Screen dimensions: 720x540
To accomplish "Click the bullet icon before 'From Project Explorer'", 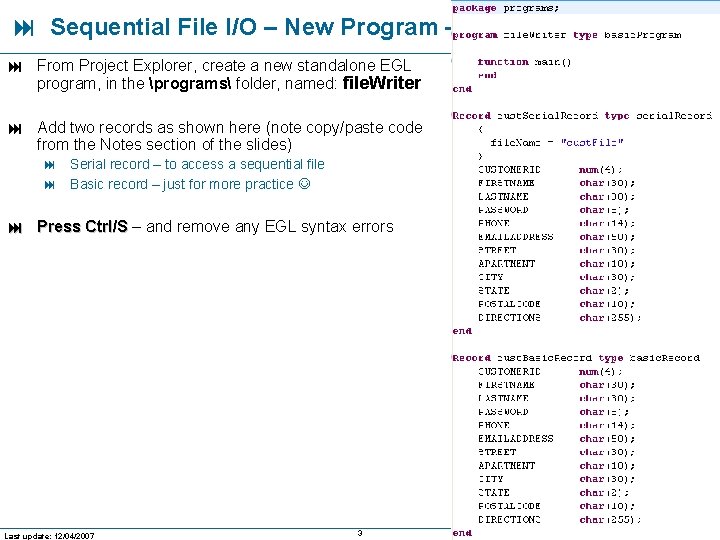I will pyautogui.click(x=15, y=67).
